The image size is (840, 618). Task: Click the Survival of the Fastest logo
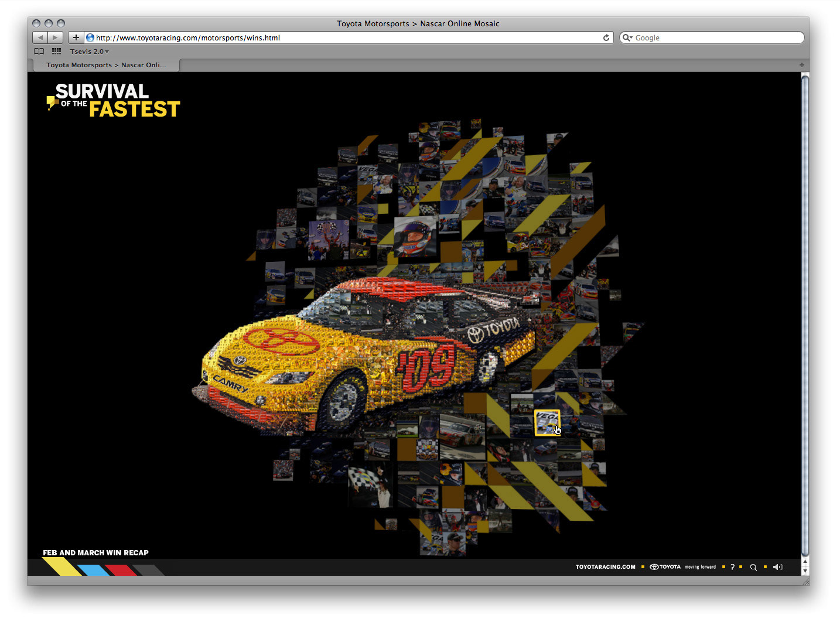pos(113,100)
